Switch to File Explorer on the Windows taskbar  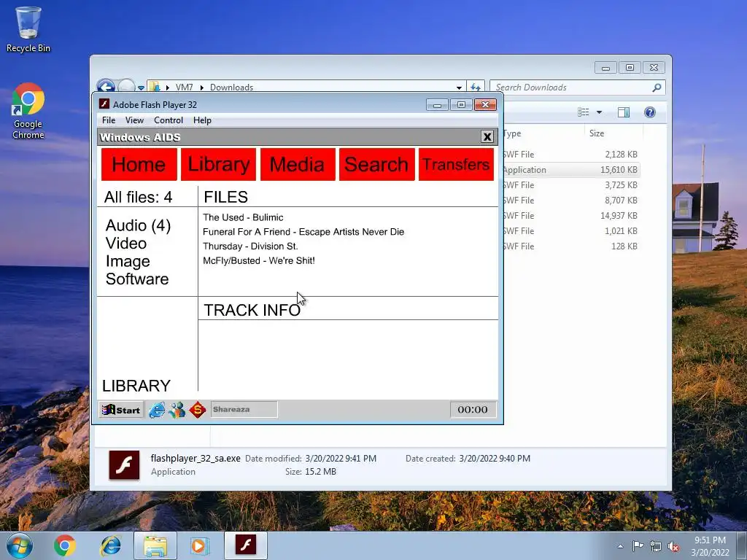pos(155,545)
